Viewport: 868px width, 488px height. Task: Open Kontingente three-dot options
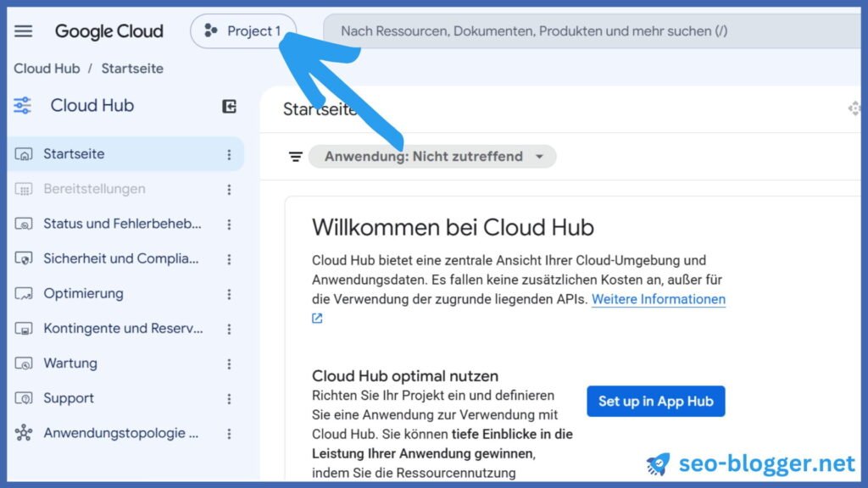tap(229, 329)
